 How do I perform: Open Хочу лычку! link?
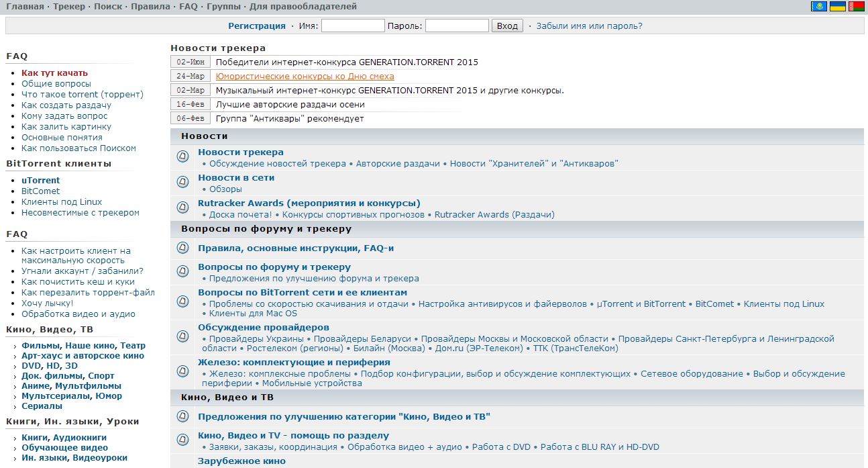[x=48, y=303]
